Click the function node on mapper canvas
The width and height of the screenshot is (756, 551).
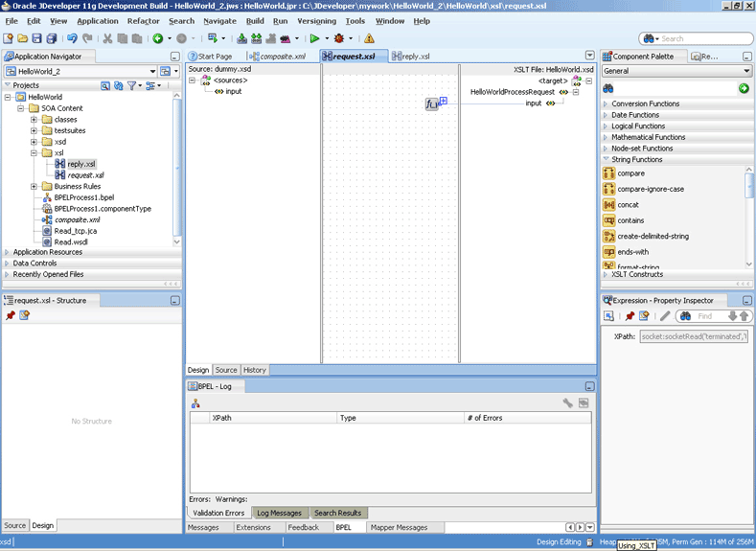coord(432,103)
